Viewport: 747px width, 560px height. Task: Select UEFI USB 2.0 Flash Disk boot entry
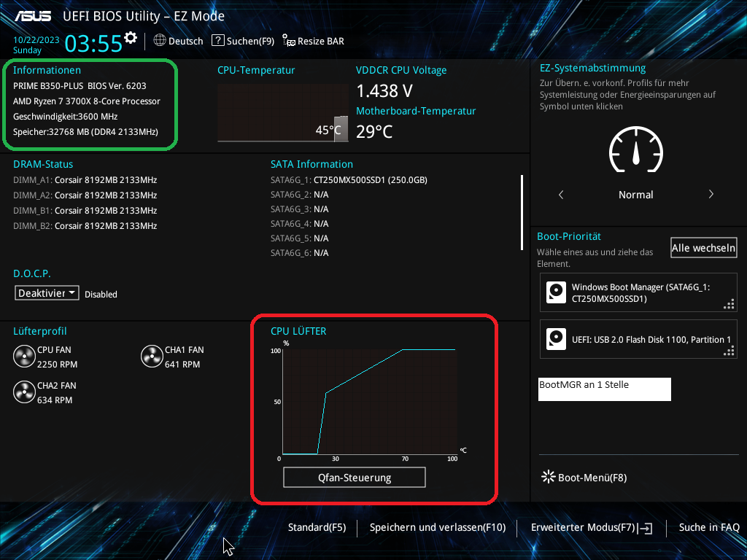[x=638, y=339]
